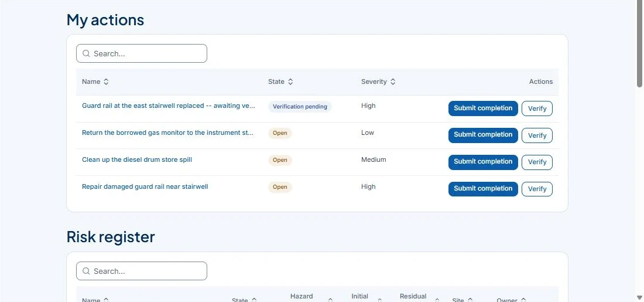Click the 'Verification pending' state badge
Image resolution: width=644 pixels, height=302 pixels.
pos(300,107)
